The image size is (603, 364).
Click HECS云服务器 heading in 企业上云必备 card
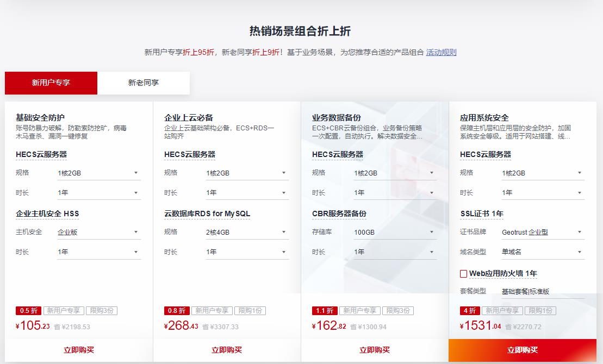(190, 154)
